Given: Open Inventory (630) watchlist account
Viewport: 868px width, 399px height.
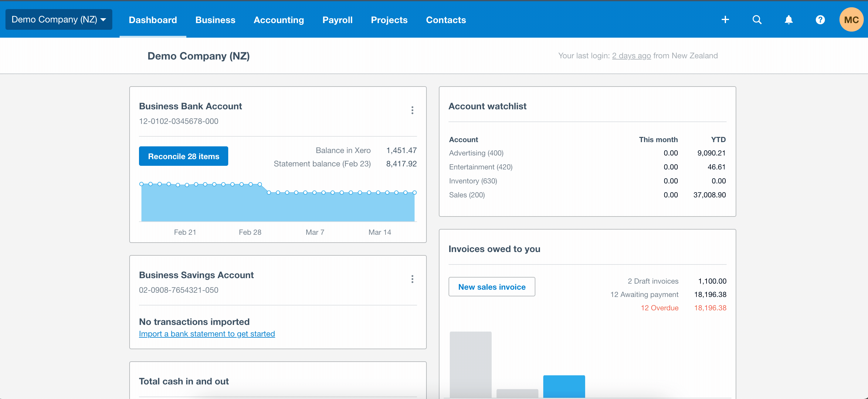Looking at the screenshot, I should pyautogui.click(x=473, y=181).
